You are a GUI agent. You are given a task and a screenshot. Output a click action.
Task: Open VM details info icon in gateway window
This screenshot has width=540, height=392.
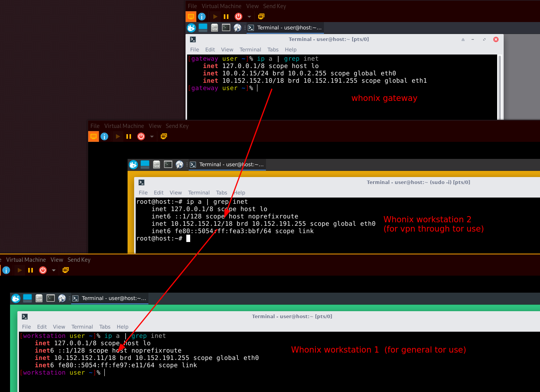coord(202,17)
